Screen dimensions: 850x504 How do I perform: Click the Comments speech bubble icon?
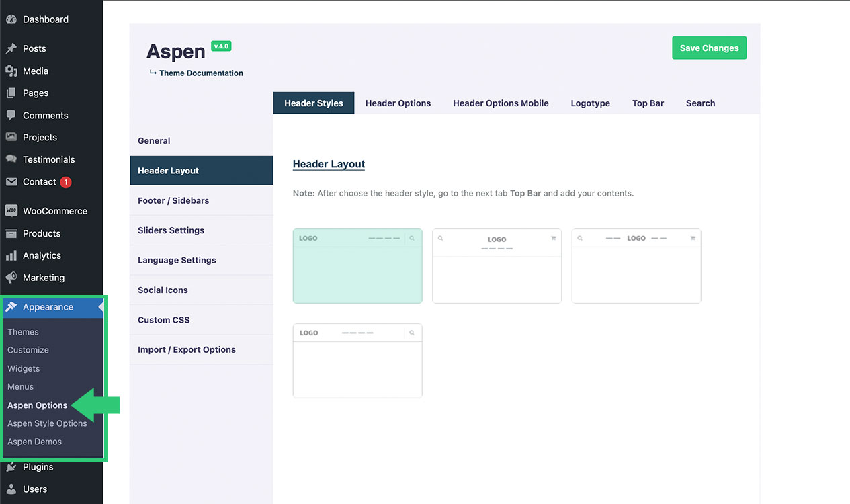pos(11,115)
